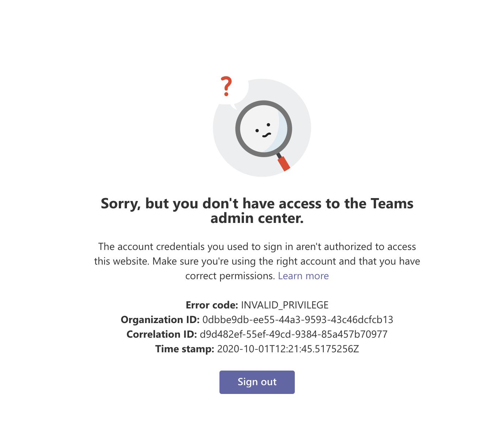Click the red magnifying glass handle
The width and height of the screenshot is (504, 421).
tap(283, 163)
